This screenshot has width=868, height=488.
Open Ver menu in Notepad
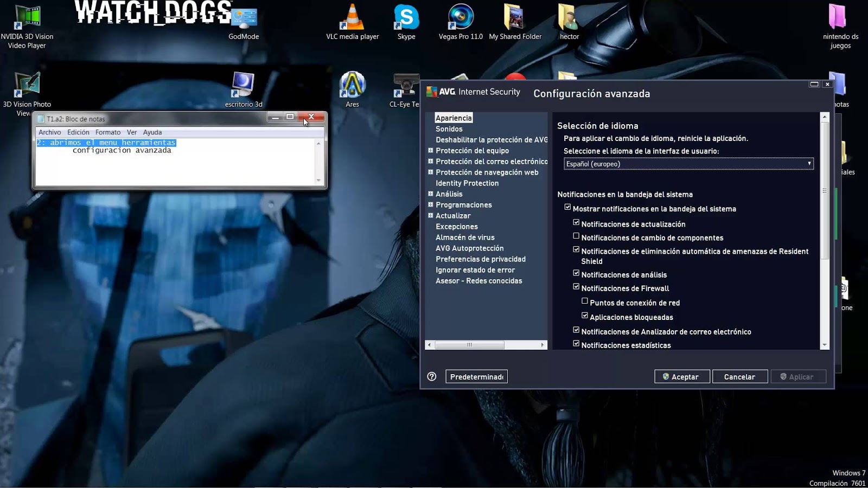132,132
